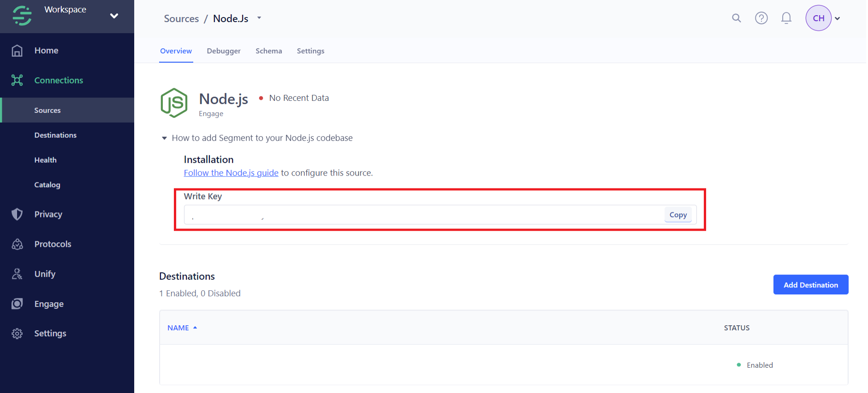The image size is (868, 393).
Task: Open the Schema tab
Action: 269,51
